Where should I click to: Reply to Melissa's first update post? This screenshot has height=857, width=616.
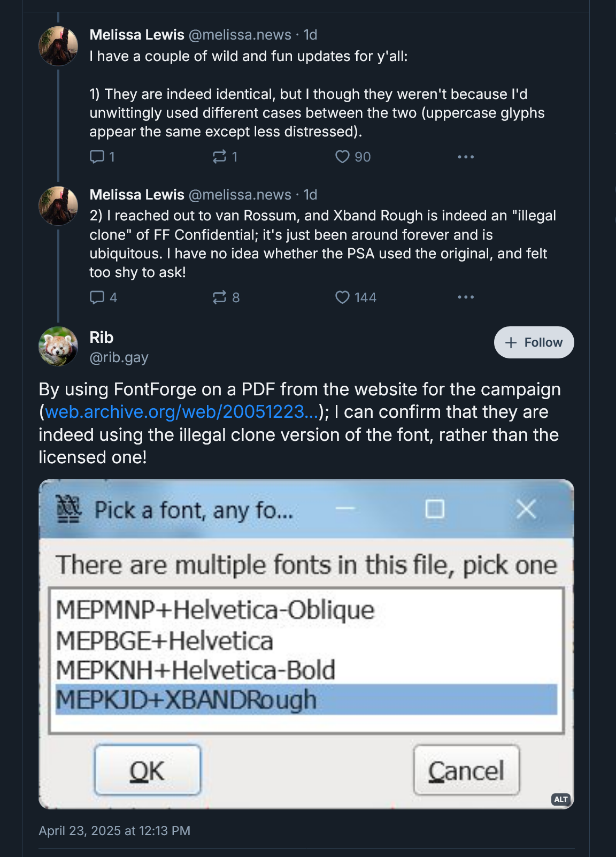coord(97,157)
